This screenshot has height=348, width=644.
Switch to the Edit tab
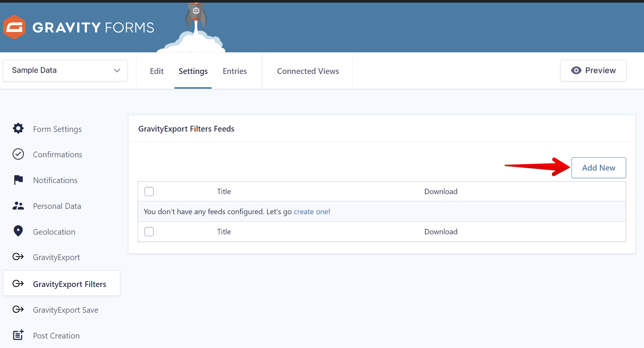click(x=157, y=71)
